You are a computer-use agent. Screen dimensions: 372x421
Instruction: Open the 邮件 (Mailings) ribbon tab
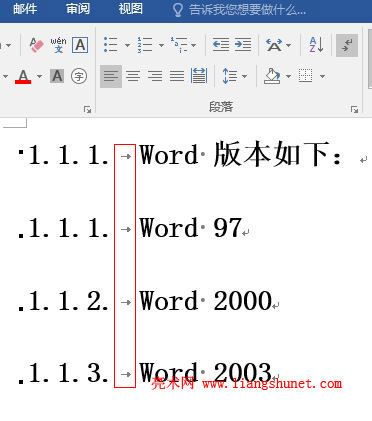pyautogui.click(x=25, y=9)
